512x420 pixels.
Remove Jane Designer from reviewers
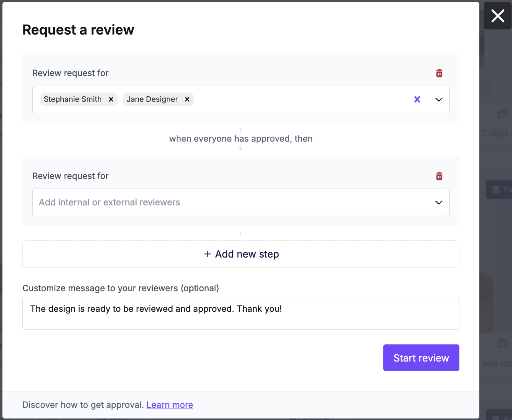point(187,99)
